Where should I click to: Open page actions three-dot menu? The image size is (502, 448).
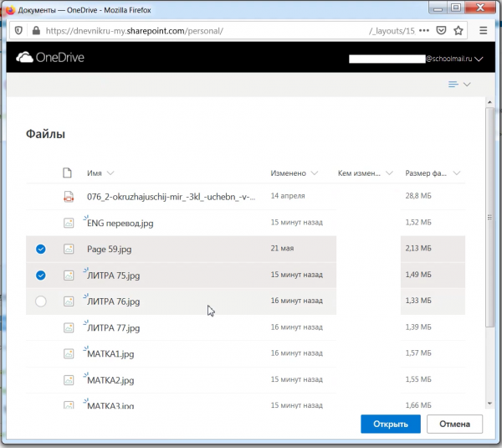tap(423, 30)
